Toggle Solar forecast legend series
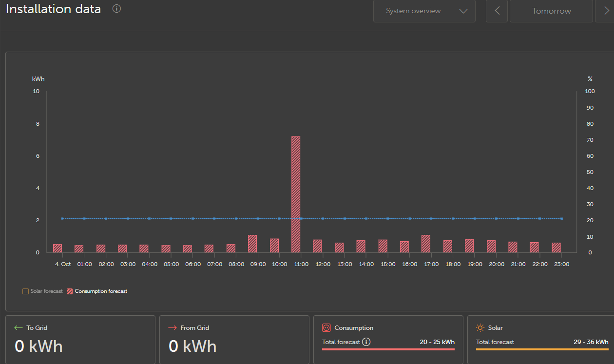This screenshot has height=364, width=614. coord(42,291)
